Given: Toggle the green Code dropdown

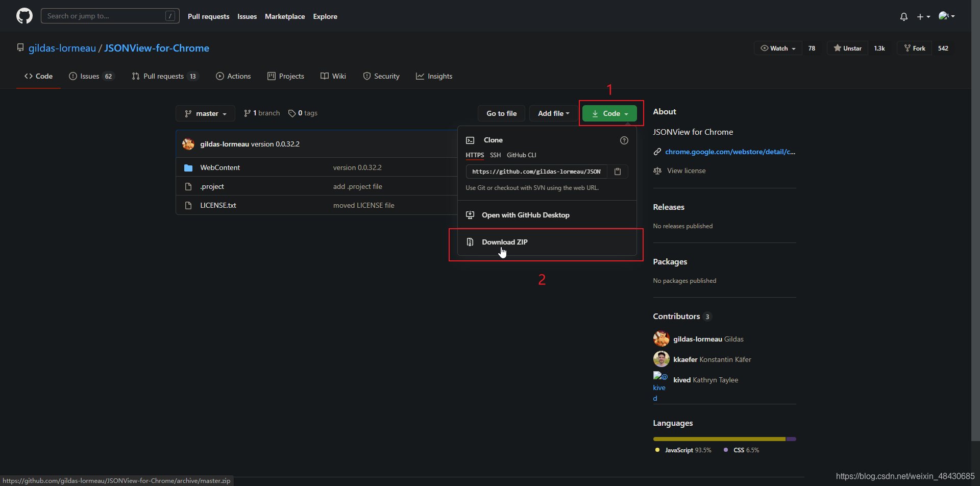Looking at the screenshot, I should [x=609, y=113].
